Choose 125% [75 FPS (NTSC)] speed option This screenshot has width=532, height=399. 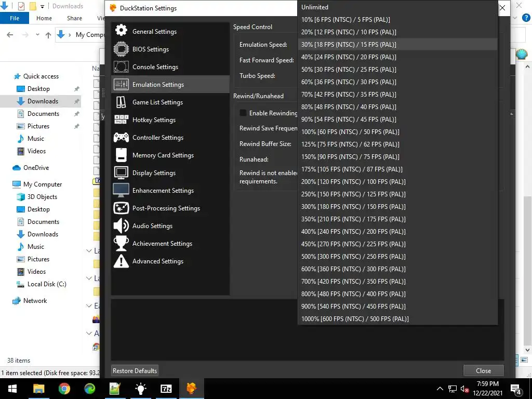tap(397, 144)
